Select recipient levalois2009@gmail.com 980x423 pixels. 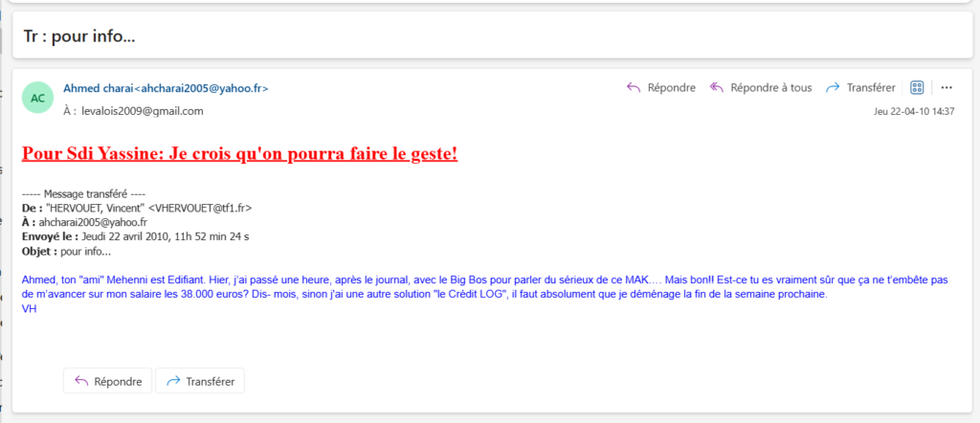click(143, 111)
